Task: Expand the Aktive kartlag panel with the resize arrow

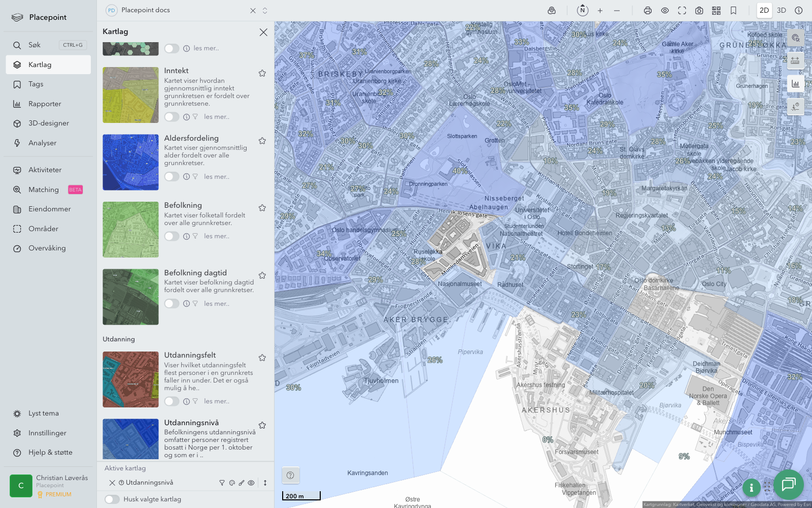Action: click(x=265, y=483)
